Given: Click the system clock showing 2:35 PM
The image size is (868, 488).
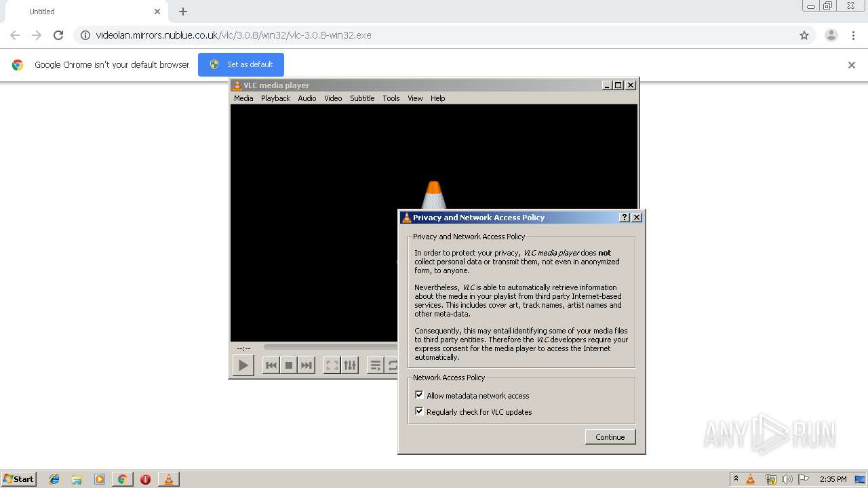Looking at the screenshot, I should 833,479.
